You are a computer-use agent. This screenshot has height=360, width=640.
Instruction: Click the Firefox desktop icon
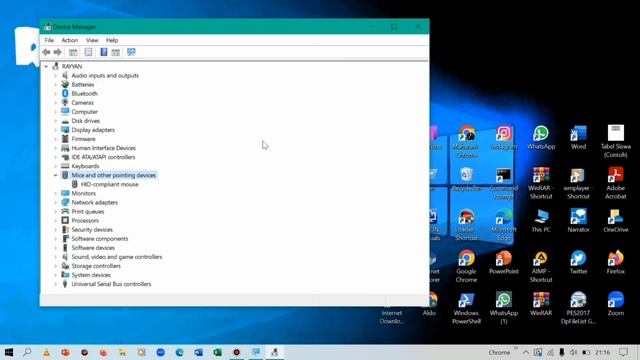click(x=616, y=262)
